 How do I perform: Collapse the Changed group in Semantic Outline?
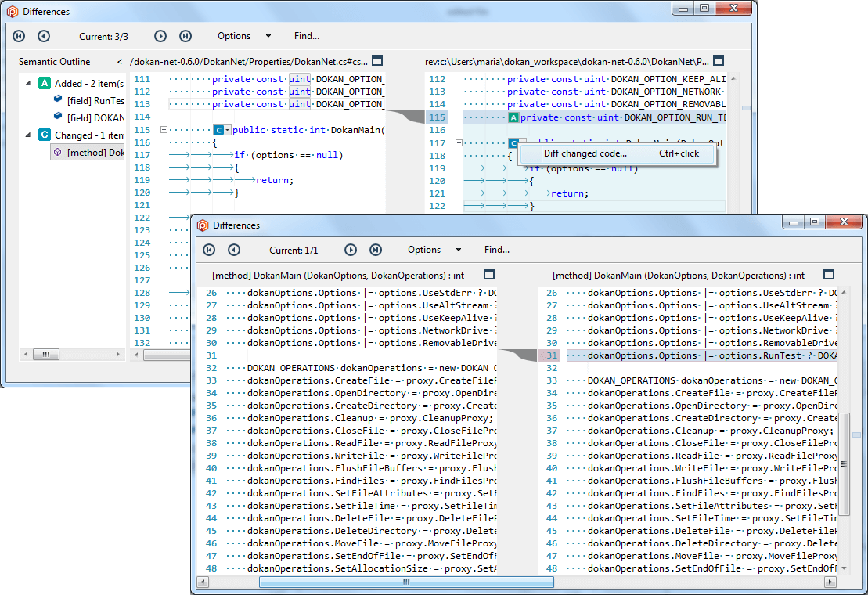point(27,135)
